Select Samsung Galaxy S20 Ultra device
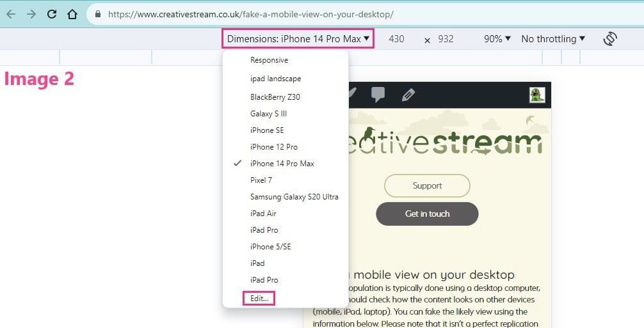The height and width of the screenshot is (328, 644). point(294,197)
